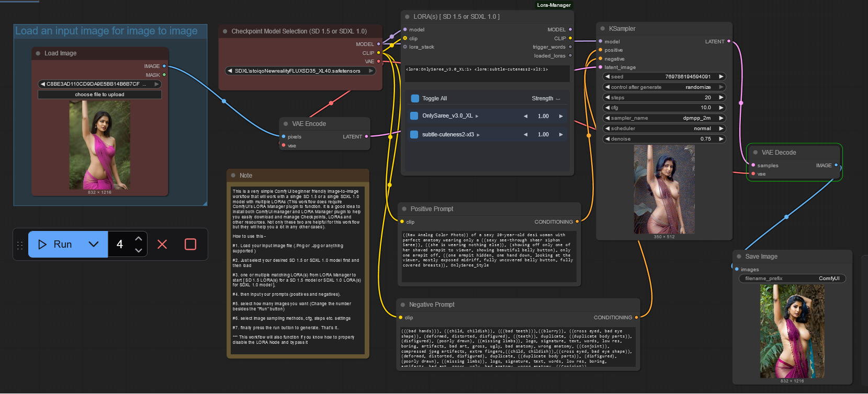Click the Lora-Manager badge tab
The image size is (868, 394).
coord(554,5)
